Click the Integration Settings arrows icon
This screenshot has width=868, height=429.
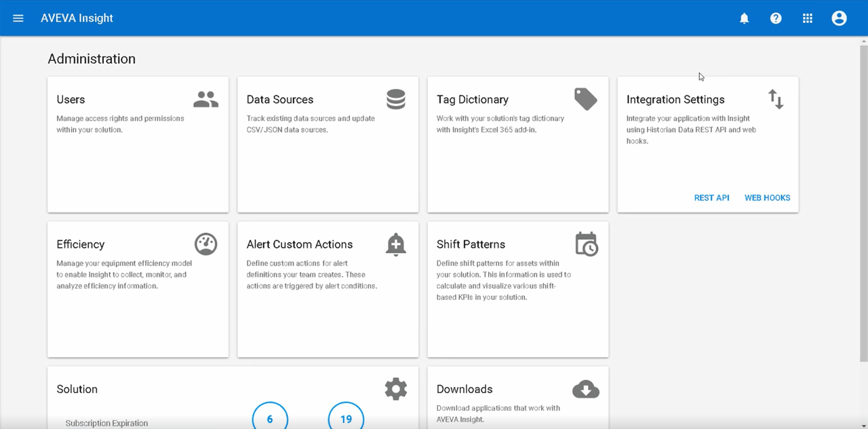click(776, 99)
